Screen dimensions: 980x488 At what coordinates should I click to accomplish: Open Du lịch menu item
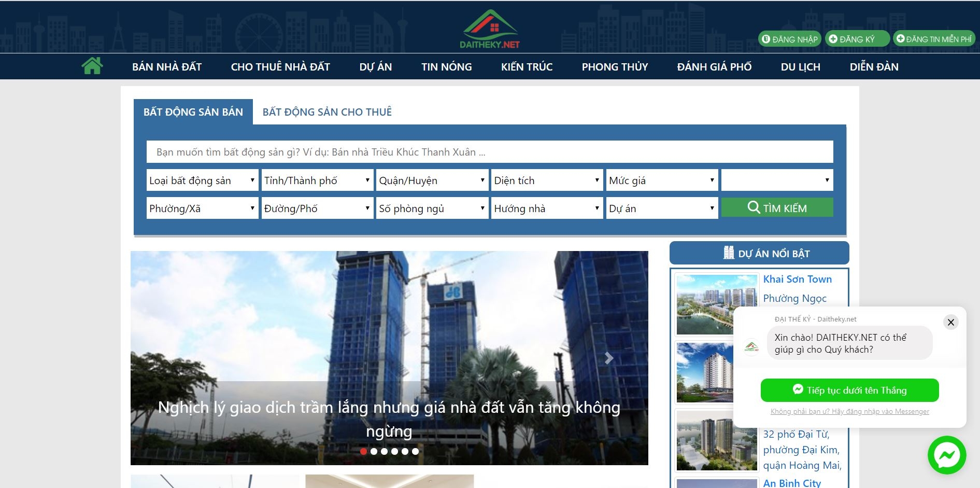(801, 66)
